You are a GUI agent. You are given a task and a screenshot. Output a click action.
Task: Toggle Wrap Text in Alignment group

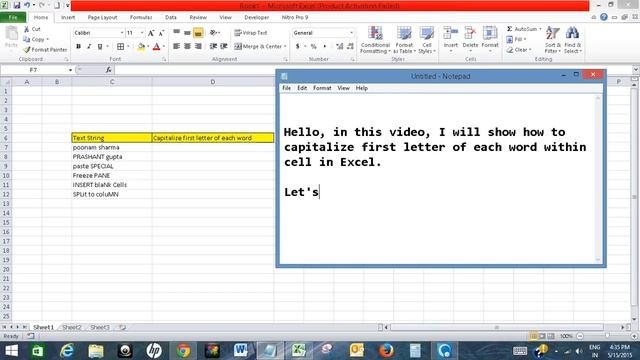[251, 33]
